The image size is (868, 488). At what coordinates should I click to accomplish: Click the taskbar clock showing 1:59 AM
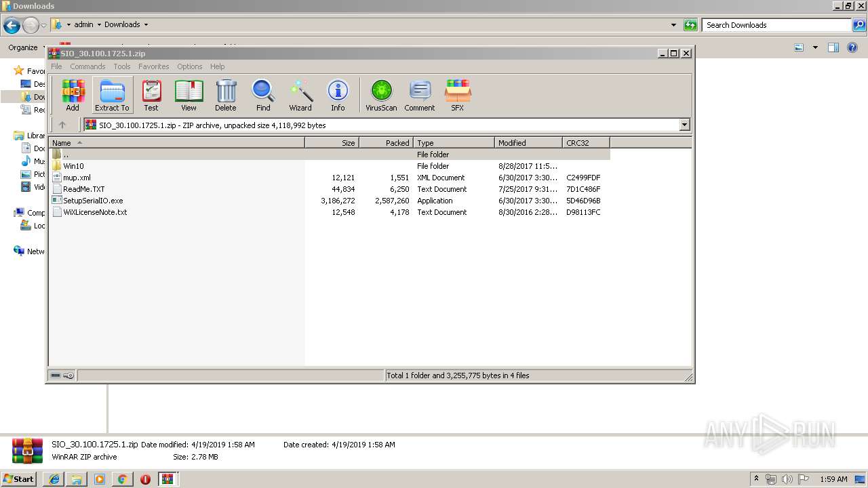(x=833, y=479)
